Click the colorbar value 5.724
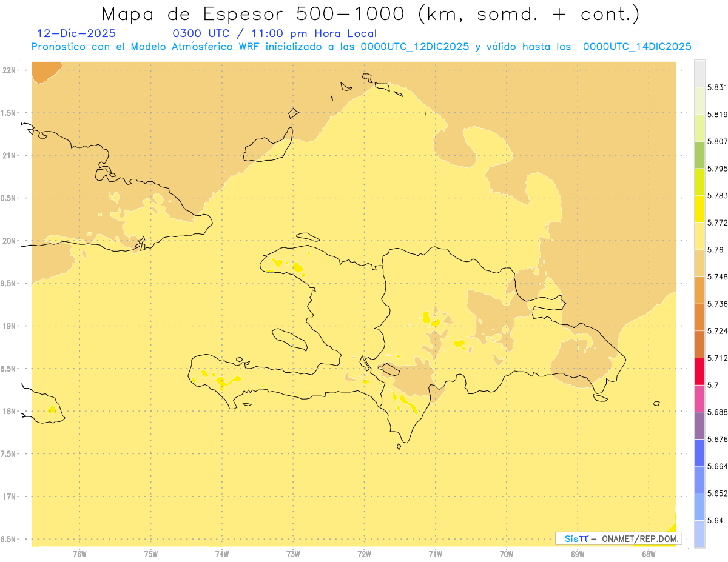Screen dimensions: 728x562 (718, 331)
